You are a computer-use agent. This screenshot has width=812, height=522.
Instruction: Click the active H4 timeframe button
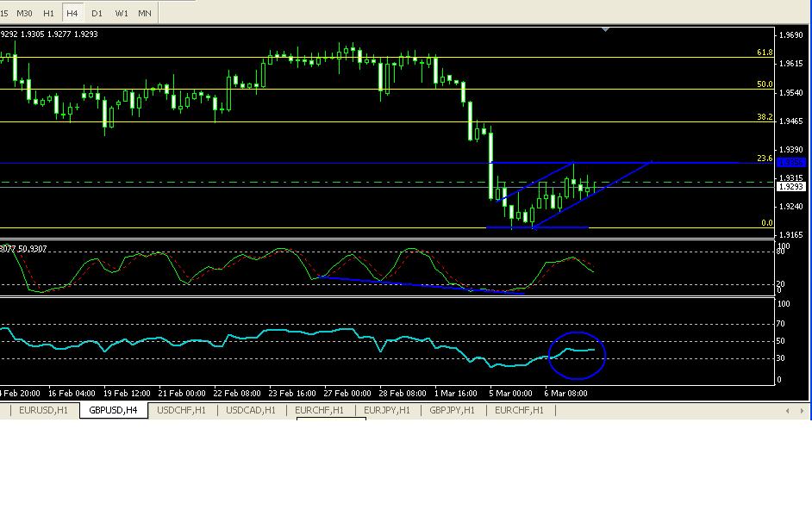pyautogui.click(x=73, y=13)
